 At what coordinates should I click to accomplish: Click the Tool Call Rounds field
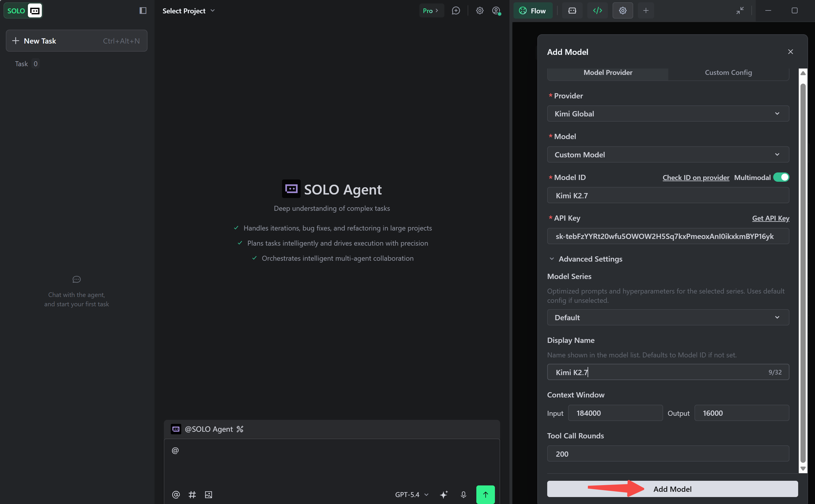click(668, 454)
